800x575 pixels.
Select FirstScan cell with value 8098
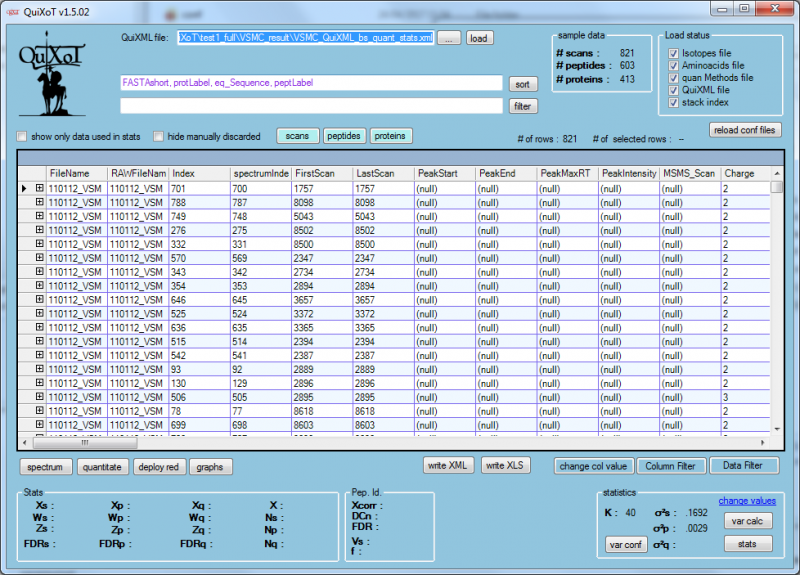(321, 203)
